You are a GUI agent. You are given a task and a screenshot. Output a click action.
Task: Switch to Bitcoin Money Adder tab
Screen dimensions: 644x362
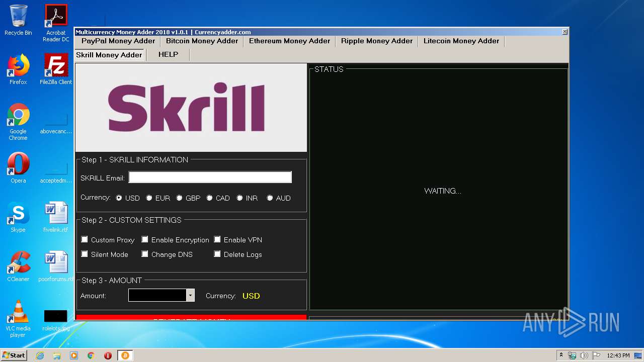click(x=202, y=41)
